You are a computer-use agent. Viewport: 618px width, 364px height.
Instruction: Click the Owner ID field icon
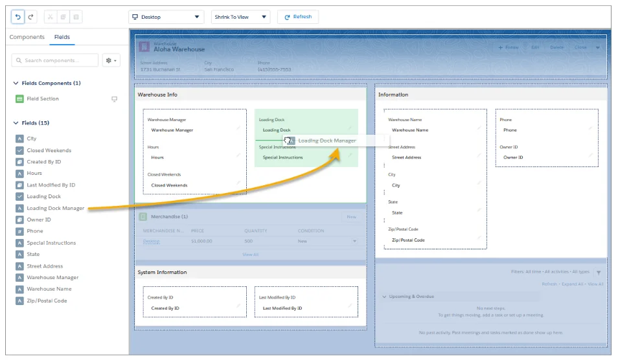click(x=19, y=220)
